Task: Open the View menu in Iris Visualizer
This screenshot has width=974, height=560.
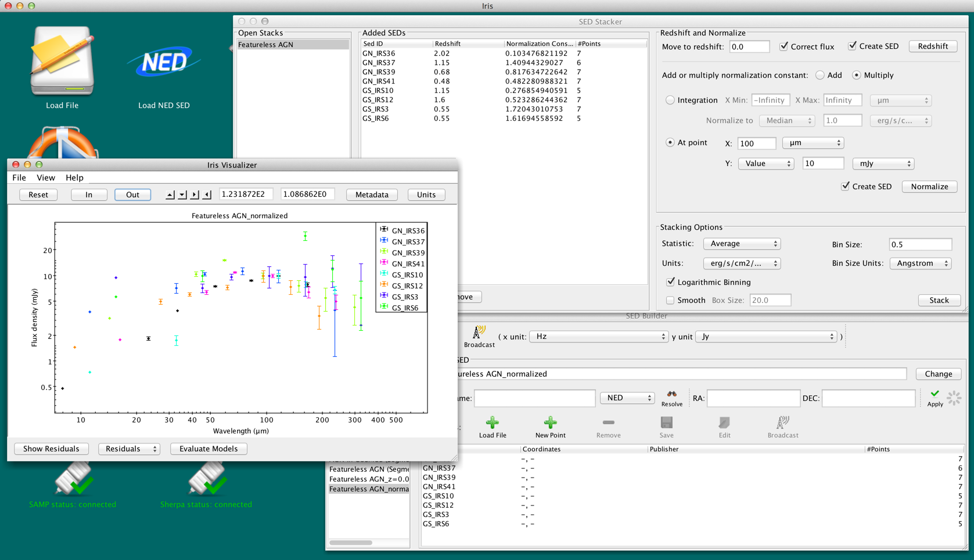Action: coord(46,178)
